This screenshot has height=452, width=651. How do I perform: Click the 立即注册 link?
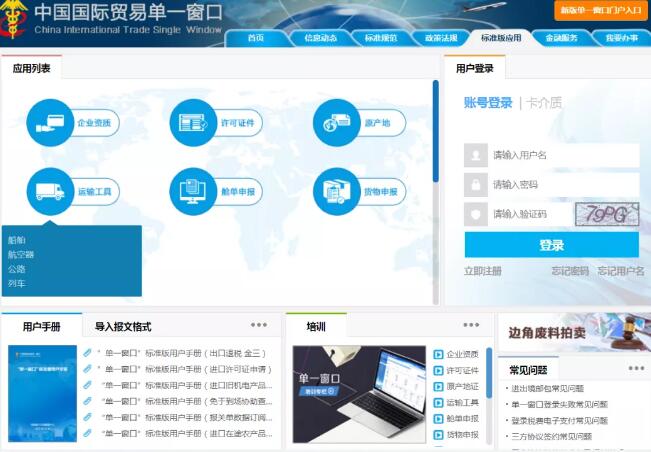[482, 271]
